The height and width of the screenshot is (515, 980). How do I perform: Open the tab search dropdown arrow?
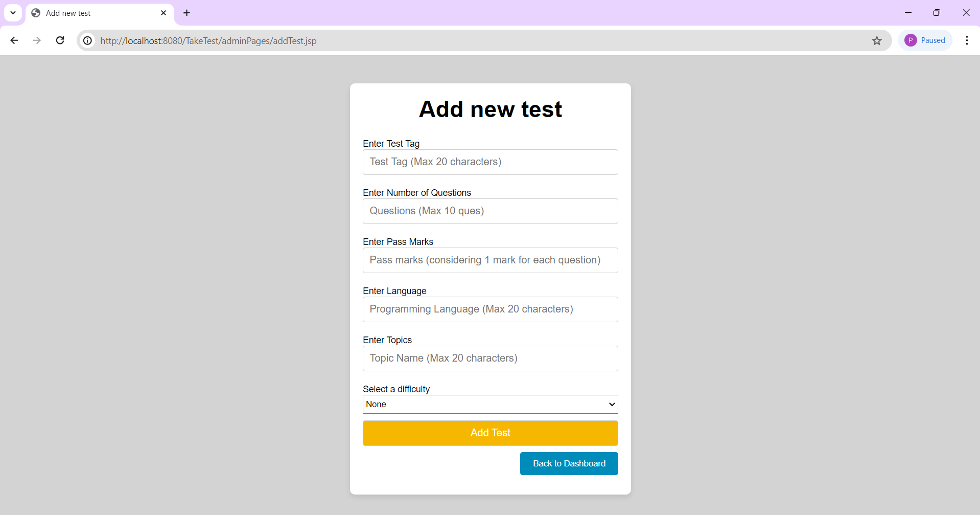[13, 13]
